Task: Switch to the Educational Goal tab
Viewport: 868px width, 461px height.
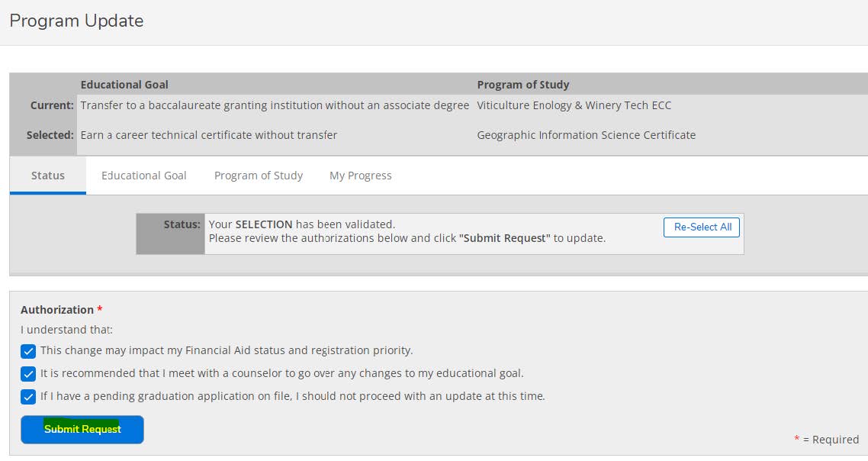Action: point(143,175)
